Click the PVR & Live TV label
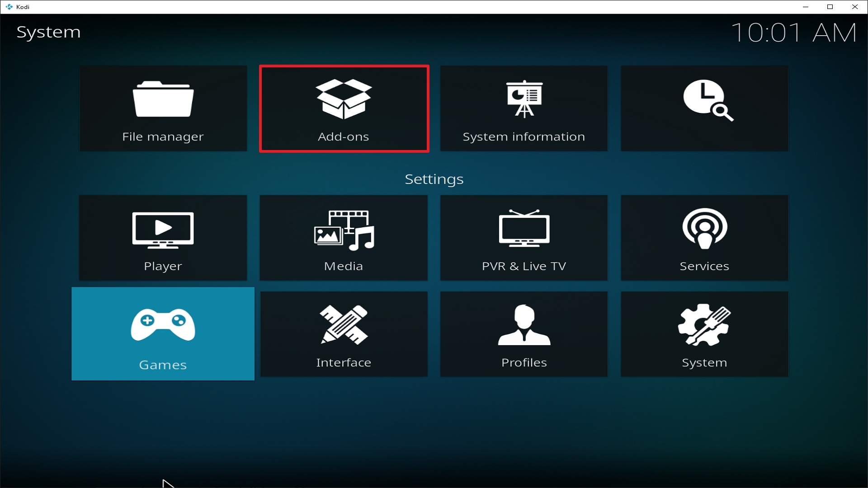Image resolution: width=868 pixels, height=488 pixels. coord(524,266)
